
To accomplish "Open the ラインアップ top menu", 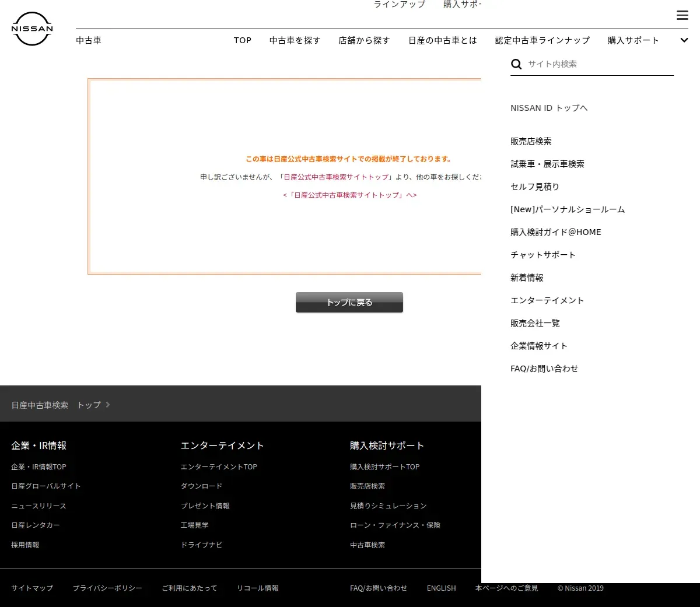I will tap(400, 4).
